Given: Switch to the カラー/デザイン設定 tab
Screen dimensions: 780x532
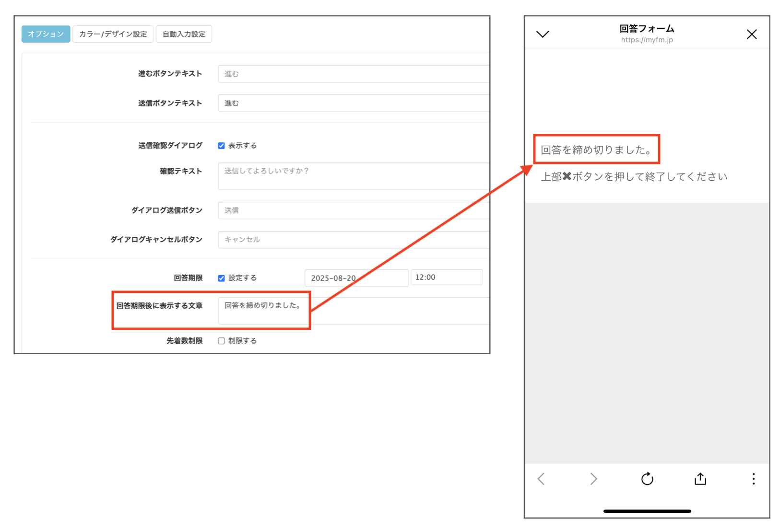Looking at the screenshot, I should click(113, 34).
